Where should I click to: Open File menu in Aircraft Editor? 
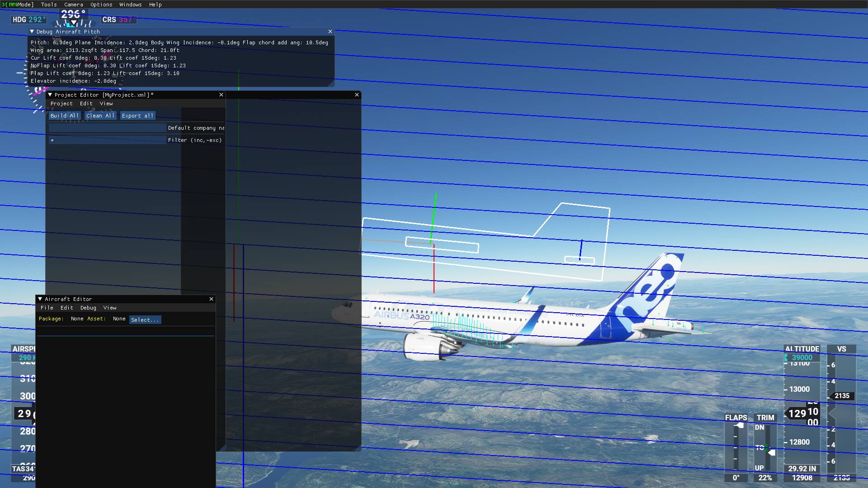[x=47, y=308]
